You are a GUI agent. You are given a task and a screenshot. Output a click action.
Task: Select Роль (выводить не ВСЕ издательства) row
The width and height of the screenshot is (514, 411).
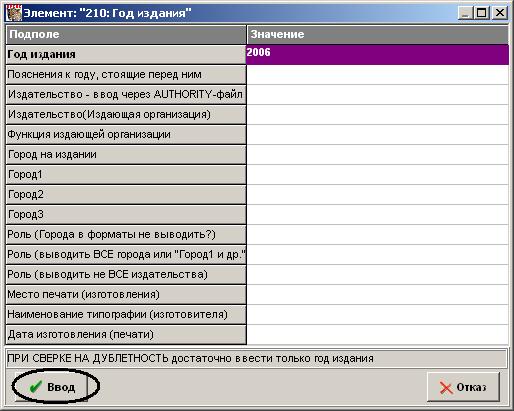click(126, 275)
